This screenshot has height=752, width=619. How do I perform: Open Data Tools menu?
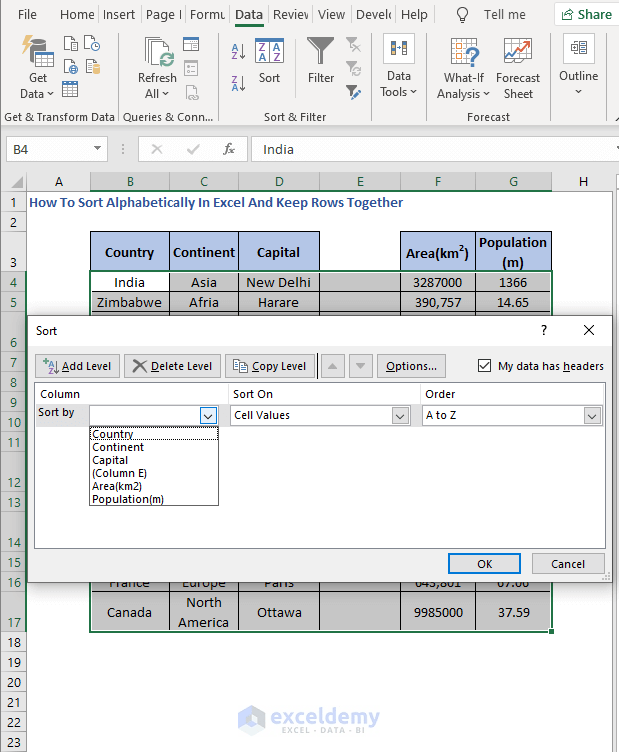tap(398, 67)
